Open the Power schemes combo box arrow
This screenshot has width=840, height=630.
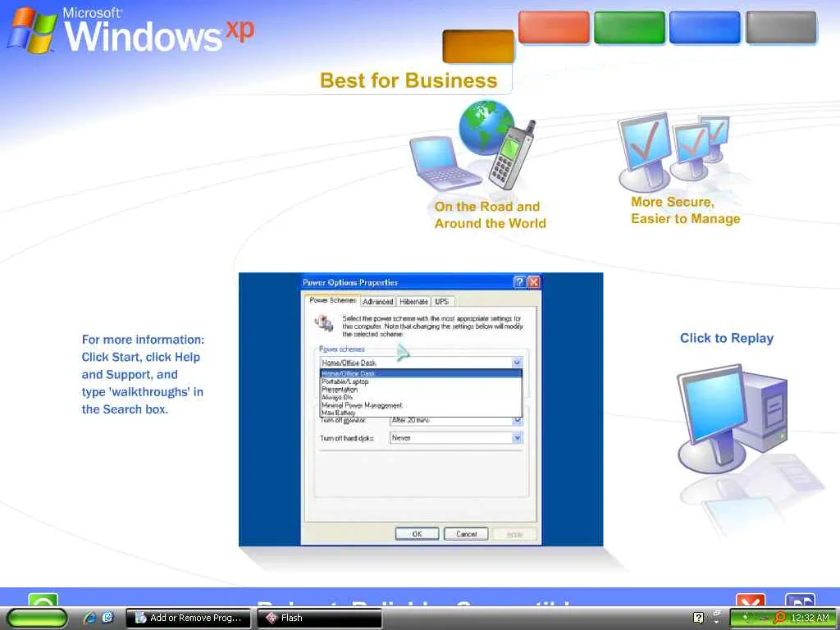[x=517, y=363]
